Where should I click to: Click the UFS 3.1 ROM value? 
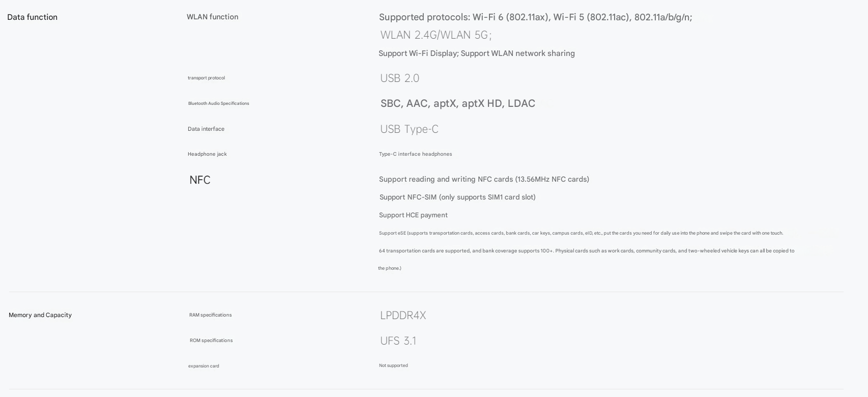[x=398, y=341]
